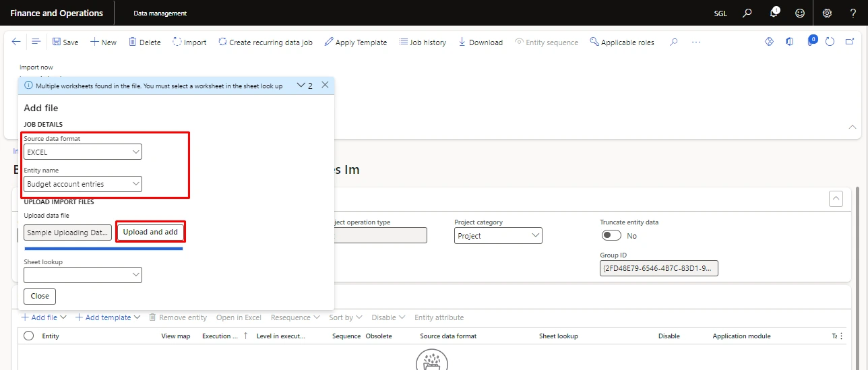
Task: Open the Settings gear
Action: (827, 13)
